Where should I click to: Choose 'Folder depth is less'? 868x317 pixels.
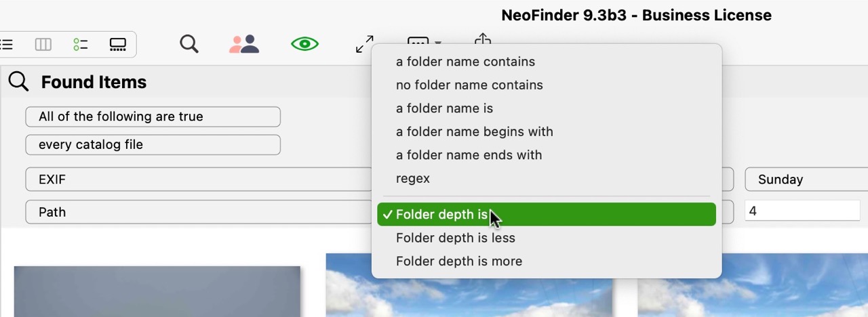(547, 238)
